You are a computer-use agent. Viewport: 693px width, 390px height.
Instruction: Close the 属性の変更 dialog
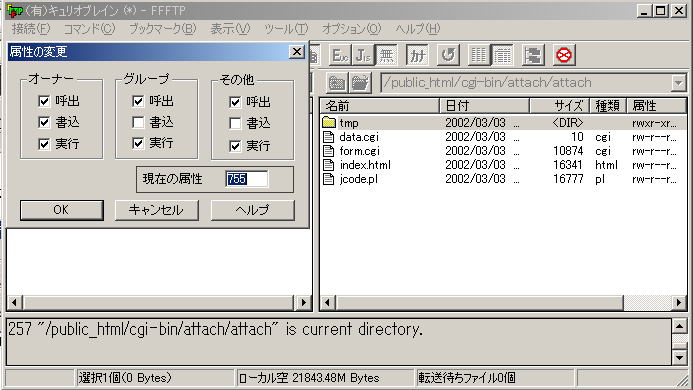tap(297, 52)
